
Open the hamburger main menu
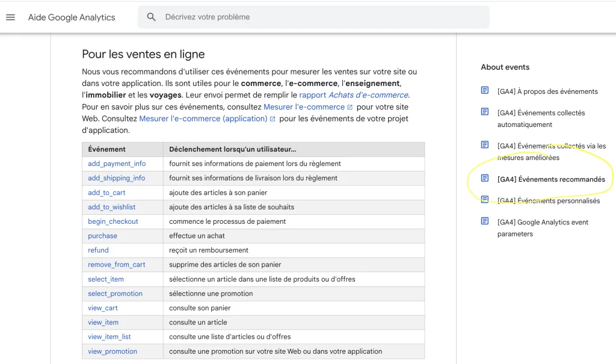pos(10,17)
